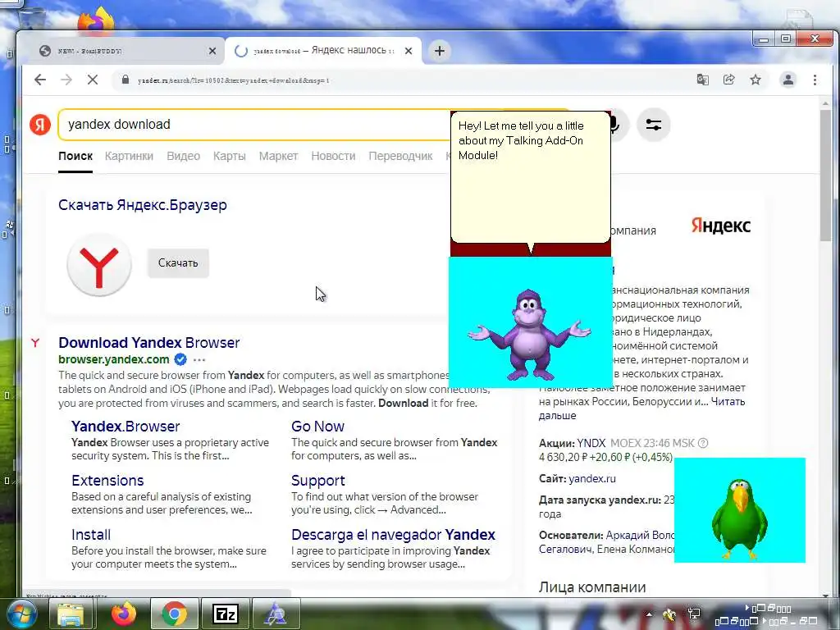Viewport: 840px width, 630px height.
Task: Click the Chrome address bar URL
Action: click(234, 80)
